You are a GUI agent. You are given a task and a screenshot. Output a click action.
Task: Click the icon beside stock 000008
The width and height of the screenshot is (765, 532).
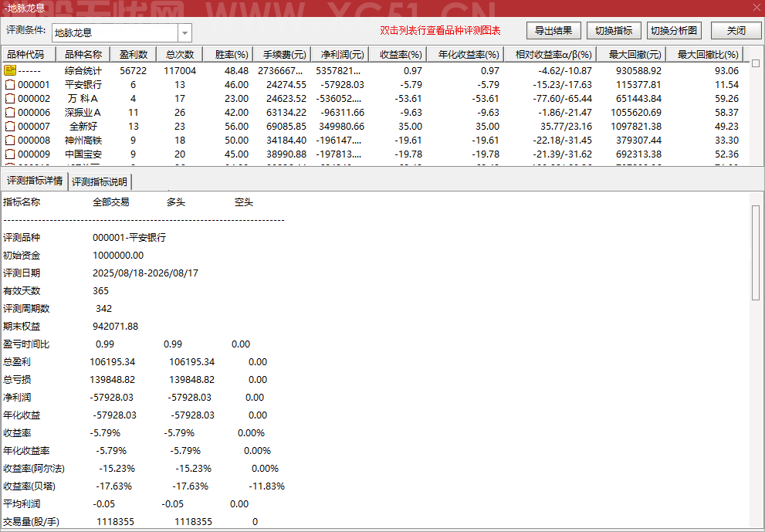pos(10,140)
